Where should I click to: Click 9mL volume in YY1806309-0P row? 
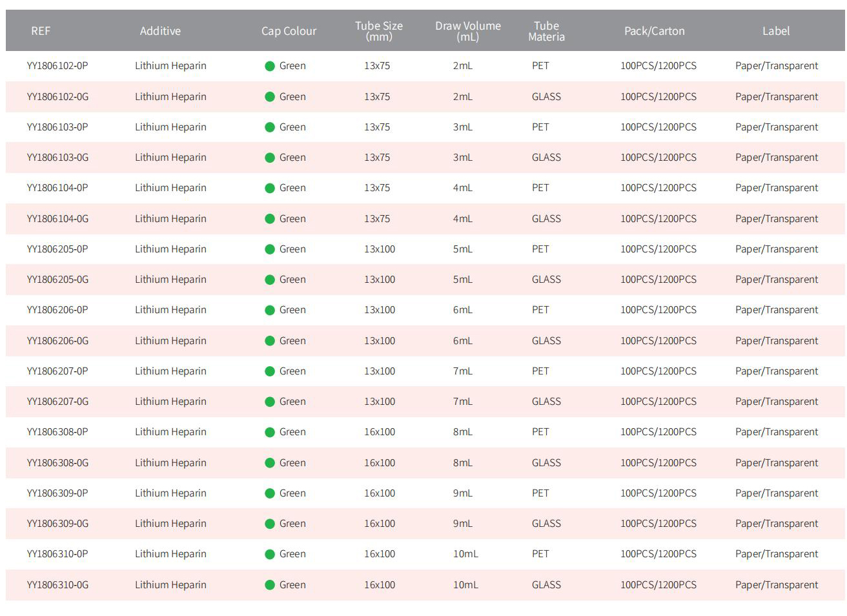click(463, 493)
